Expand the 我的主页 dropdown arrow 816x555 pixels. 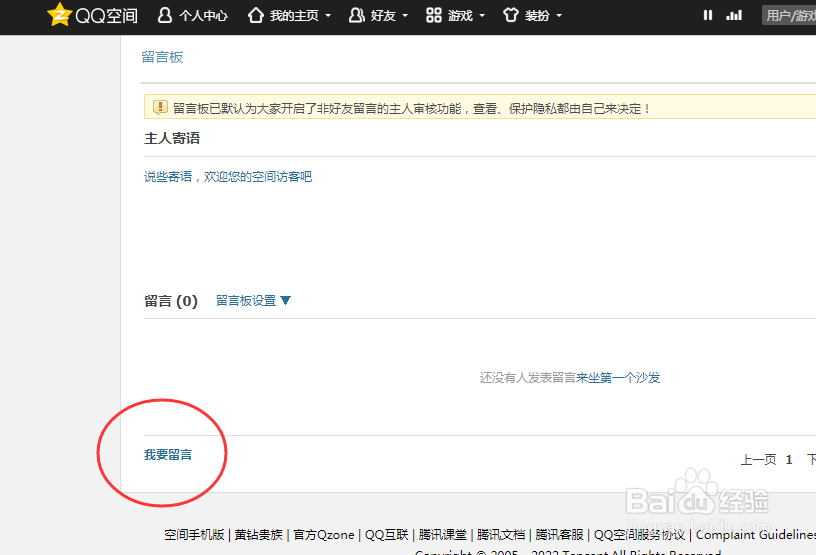click(x=328, y=16)
